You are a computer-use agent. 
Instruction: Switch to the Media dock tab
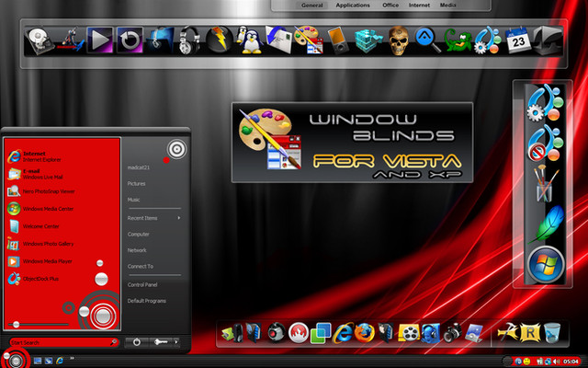447,6
